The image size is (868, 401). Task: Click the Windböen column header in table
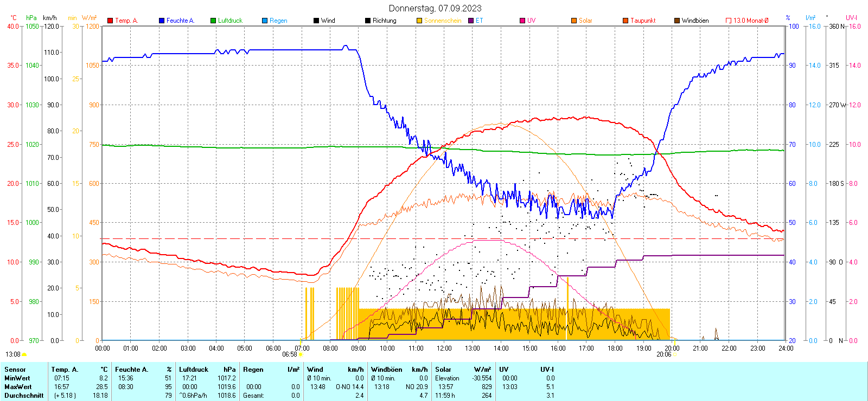tap(387, 370)
